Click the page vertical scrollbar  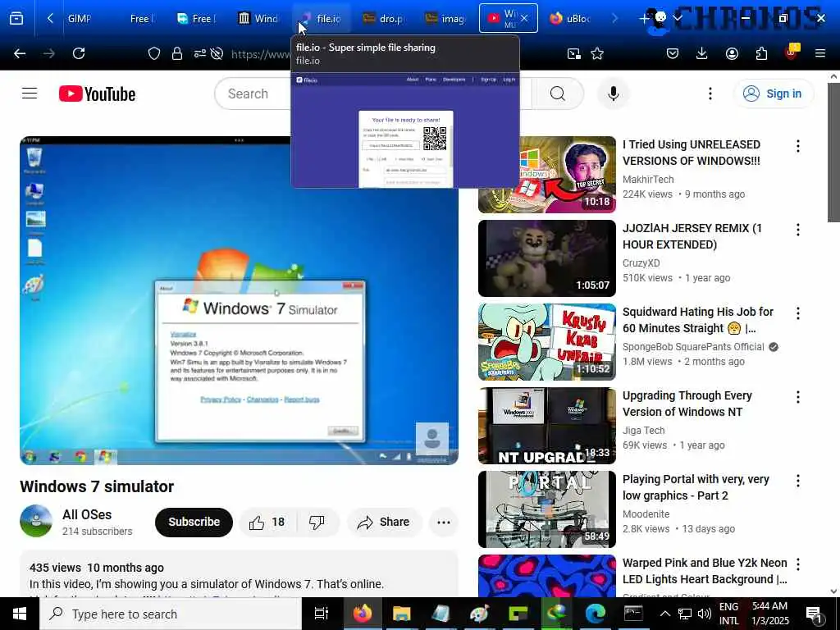click(833, 152)
